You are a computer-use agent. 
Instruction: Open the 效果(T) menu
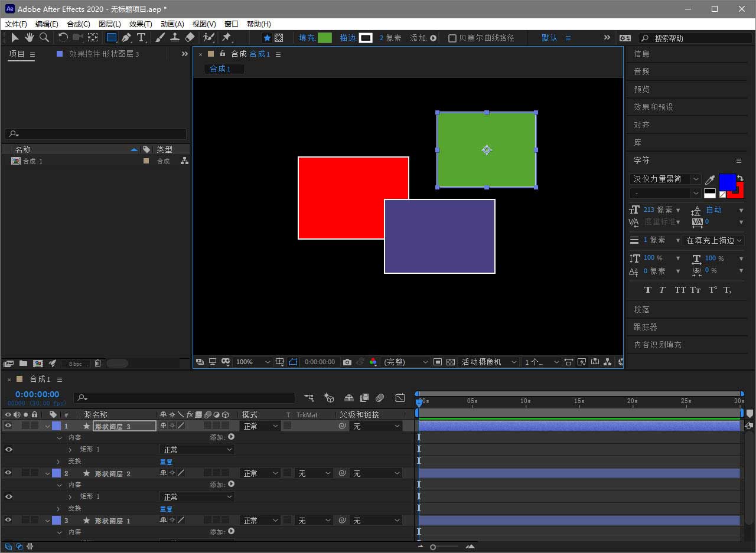pyautogui.click(x=141, y=24)
